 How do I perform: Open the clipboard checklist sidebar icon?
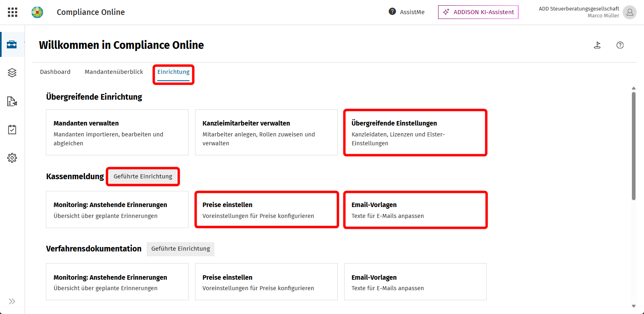(12, 130)
